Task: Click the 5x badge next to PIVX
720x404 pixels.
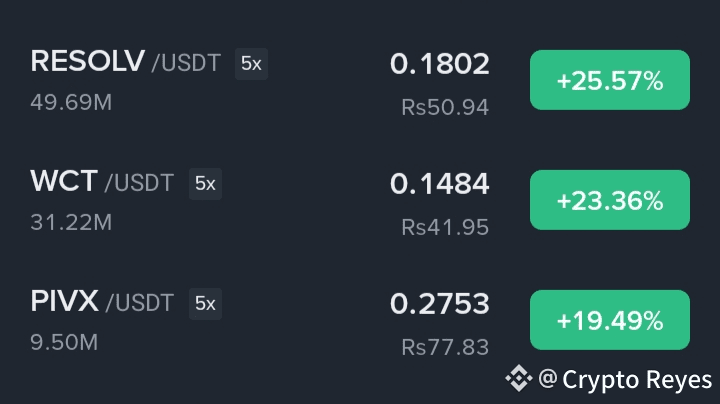Action: click(x=205, y=304)
